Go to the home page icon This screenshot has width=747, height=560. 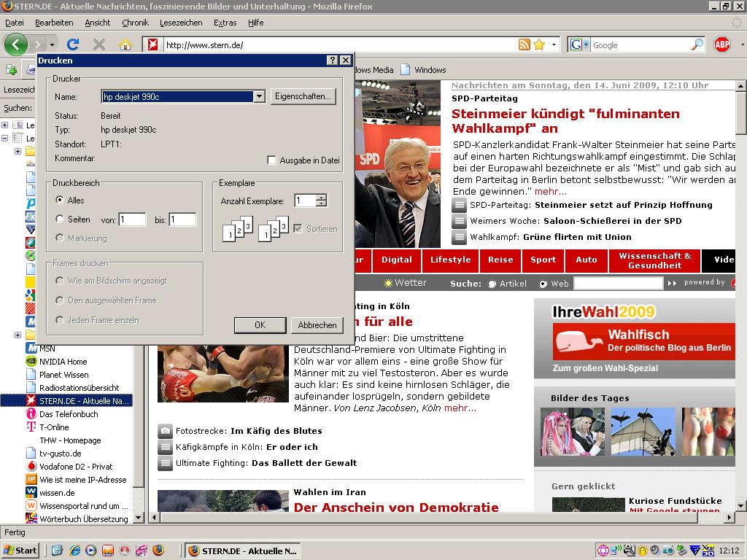125,44
